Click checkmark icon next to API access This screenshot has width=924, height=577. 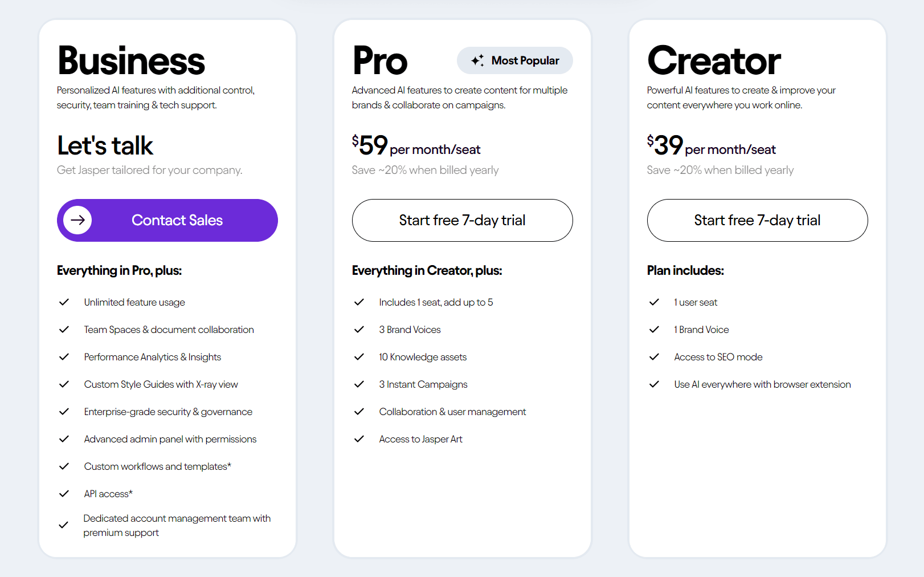tap(64, 494)
